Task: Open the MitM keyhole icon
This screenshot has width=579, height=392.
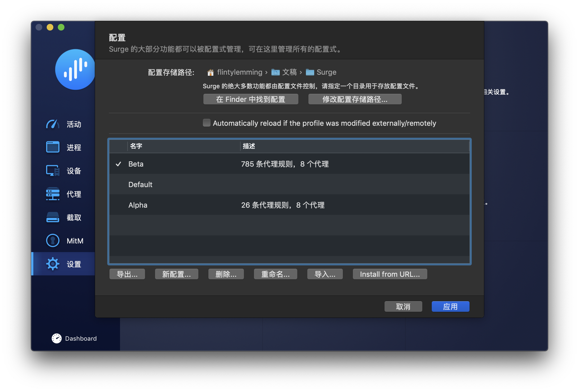Action: point(53,240)
